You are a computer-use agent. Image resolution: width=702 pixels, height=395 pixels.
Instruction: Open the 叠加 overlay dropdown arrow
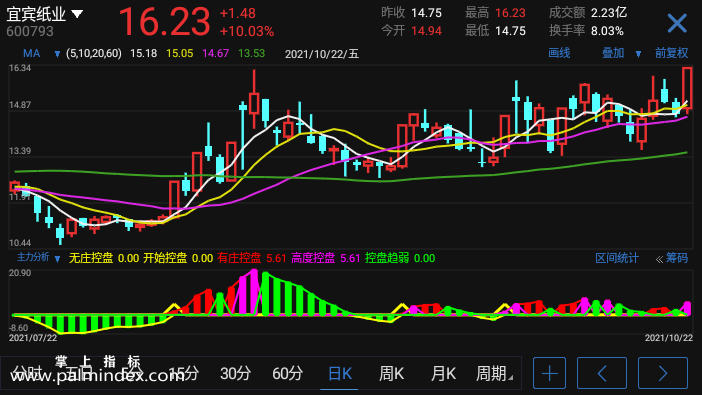point(638,54)
